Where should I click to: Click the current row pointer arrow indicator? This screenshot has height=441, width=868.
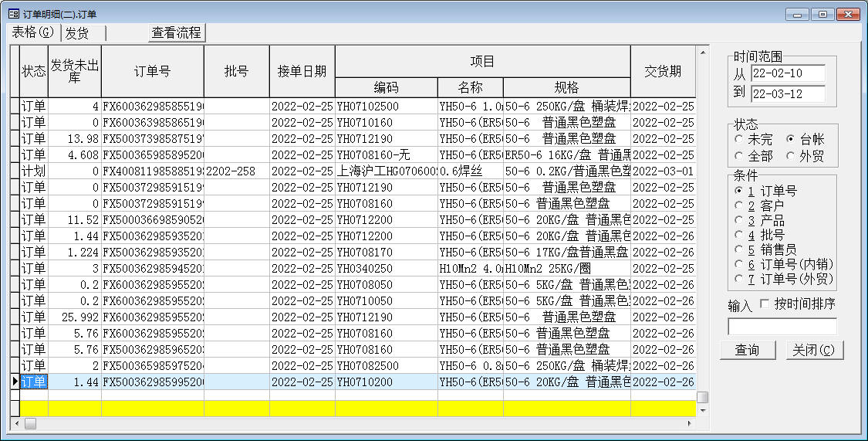[14, 382]
